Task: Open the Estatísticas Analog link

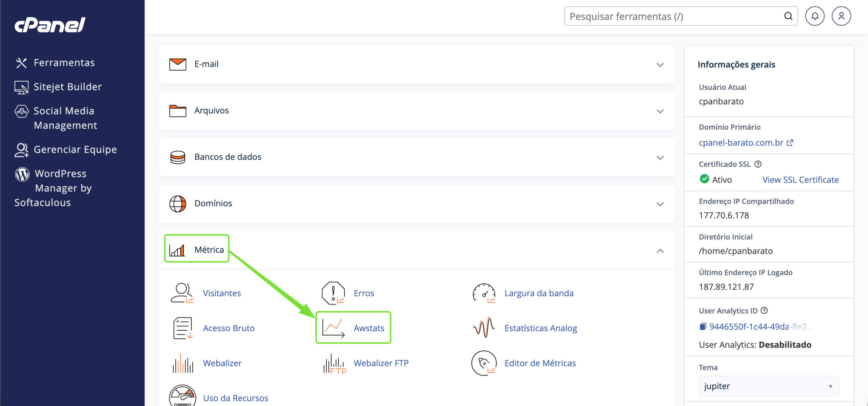Action: click(x=541, y=328)
